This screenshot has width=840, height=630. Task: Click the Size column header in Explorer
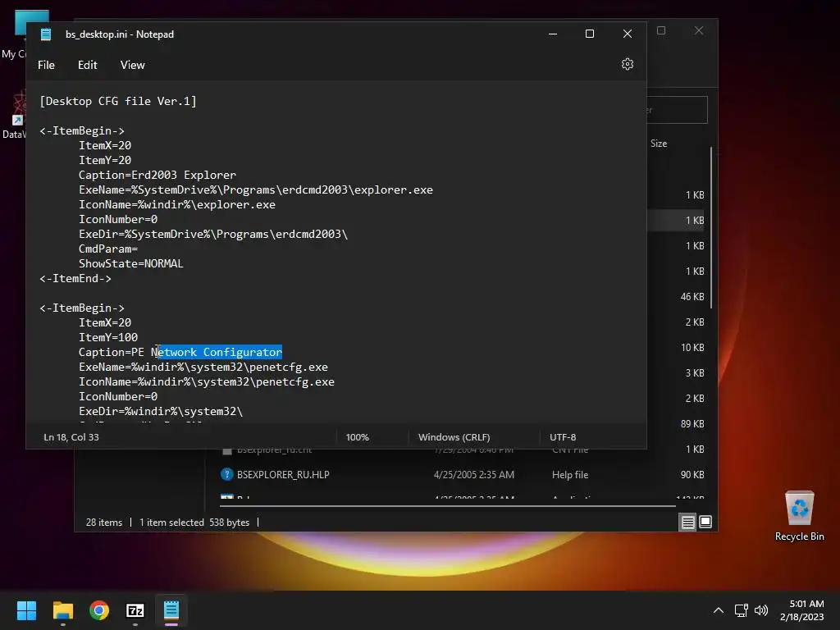pos(659,144)
